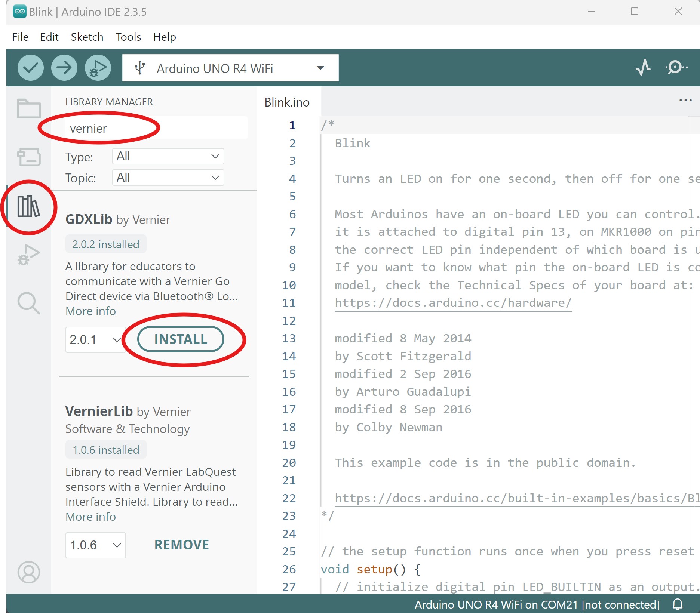Open the docs.arduino.cc/hardware link in code
Viewport: 700px width, 613px height.
pyautogui.click(x=453, y=303)
